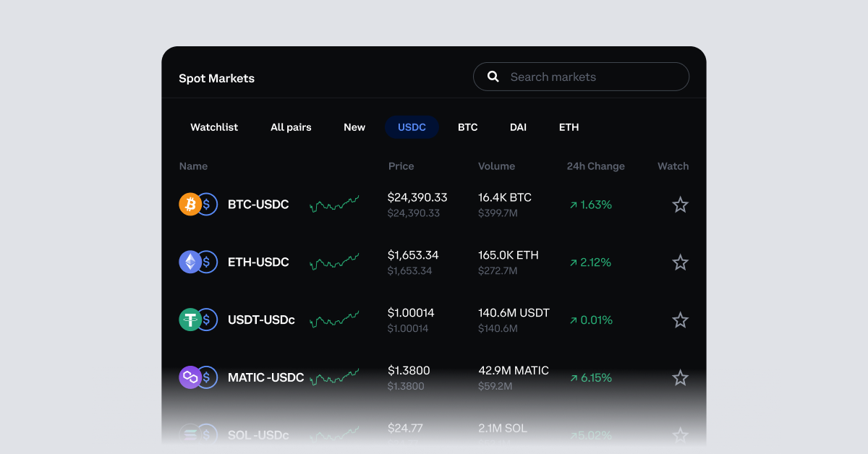Click the green arrow beside 6.15% change
Screen dimensions: 868x454
(574, 377)
